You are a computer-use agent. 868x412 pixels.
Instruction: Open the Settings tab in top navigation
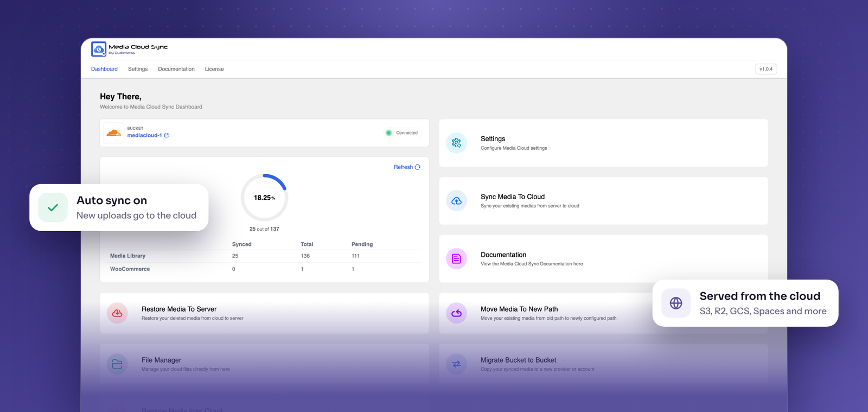pos(138,69)
